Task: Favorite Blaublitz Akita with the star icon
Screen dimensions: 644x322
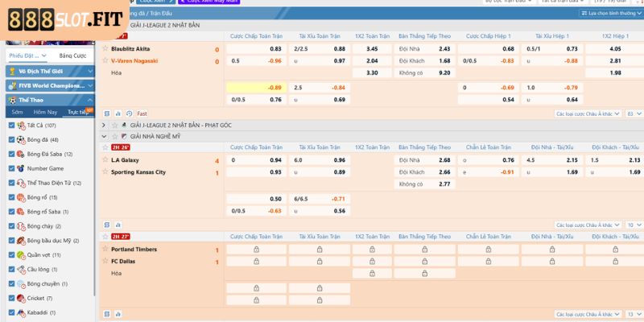Action: (x=105, y=48)
